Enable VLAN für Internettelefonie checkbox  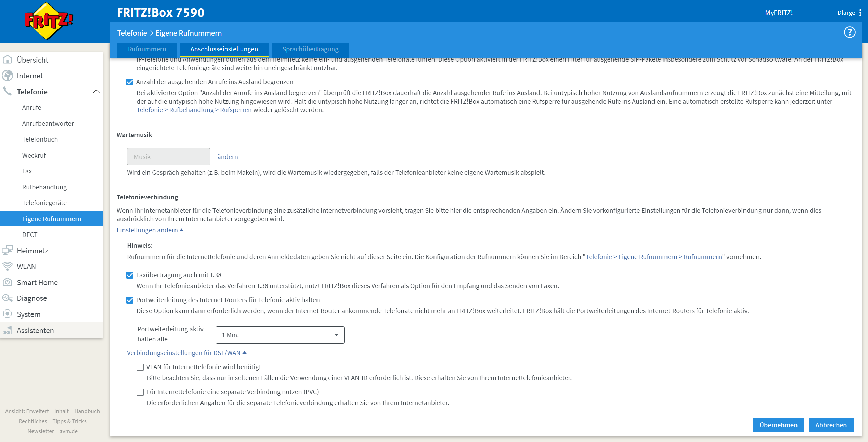click(140, 367)
